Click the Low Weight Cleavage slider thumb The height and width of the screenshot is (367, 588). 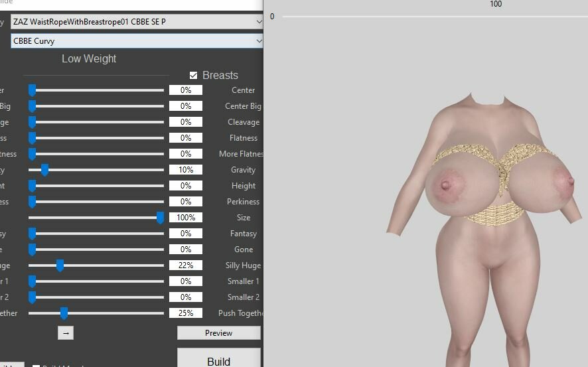point(33,122)
